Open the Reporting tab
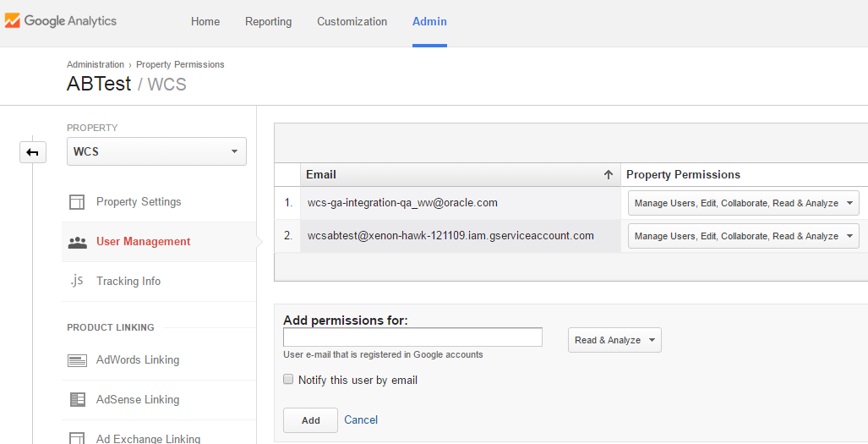Viewport: 868px width, 444px height. pyautogui.click(x=269, y=22)
